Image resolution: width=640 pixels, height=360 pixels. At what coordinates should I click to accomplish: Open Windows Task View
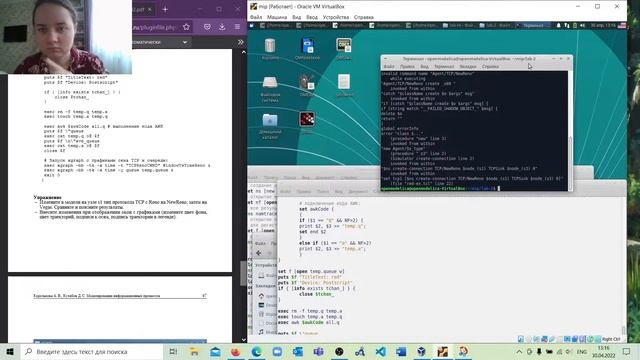pyautogui.click(x=173, y=351)
